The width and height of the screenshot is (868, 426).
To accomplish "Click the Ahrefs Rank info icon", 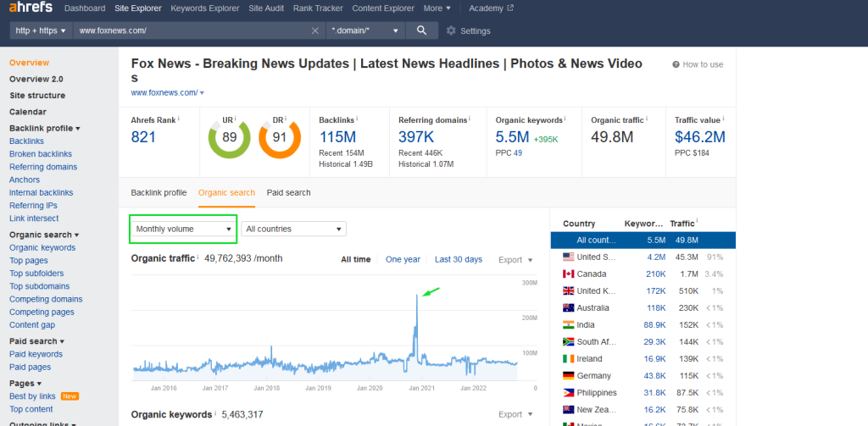I will point(179,119).
